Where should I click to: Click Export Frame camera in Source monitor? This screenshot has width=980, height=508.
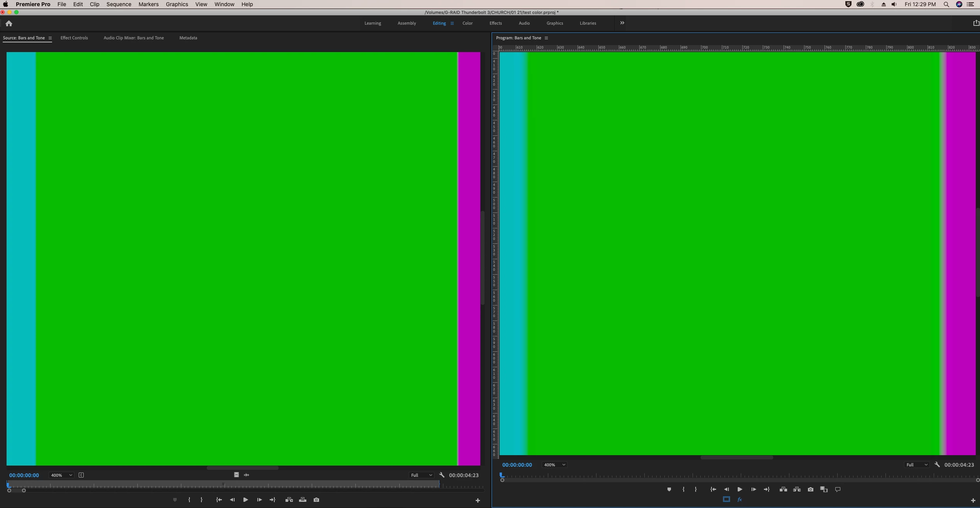click(x=316, y=500)
